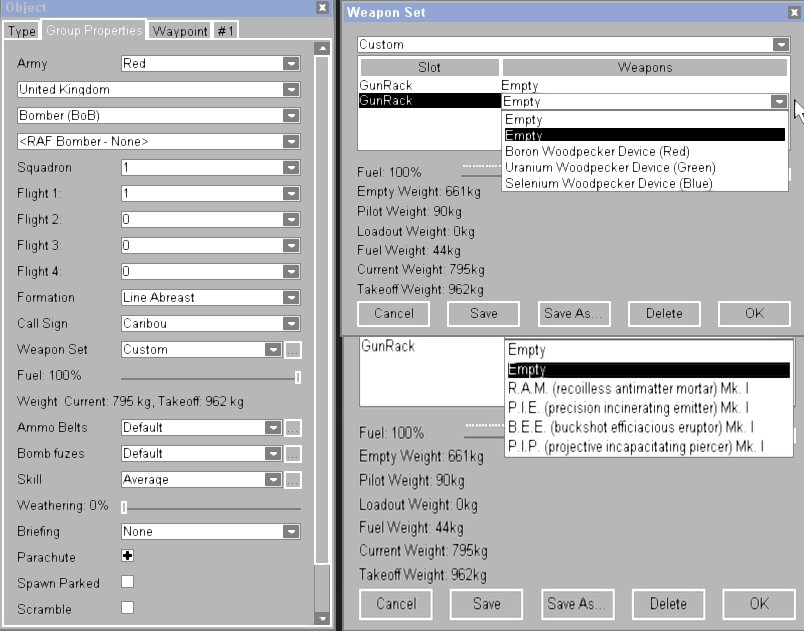Switch to the Type tab
This screenshot has width=804, height=631.
21,31
